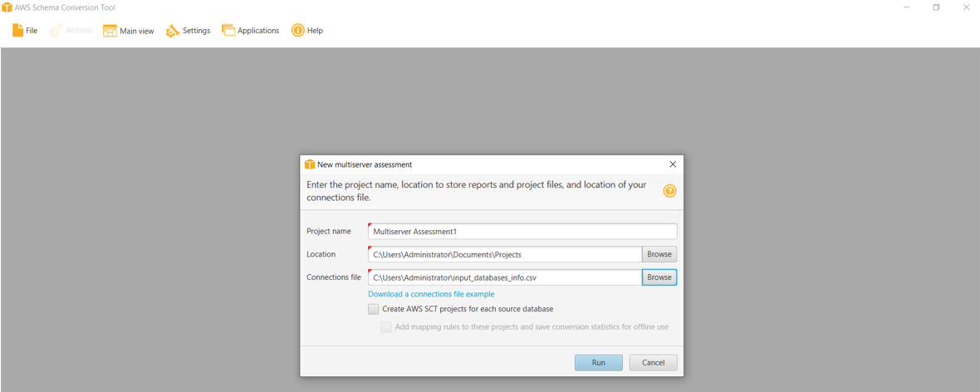Click the Main view layout icon

pyautogui.click(x=110, y=31)
